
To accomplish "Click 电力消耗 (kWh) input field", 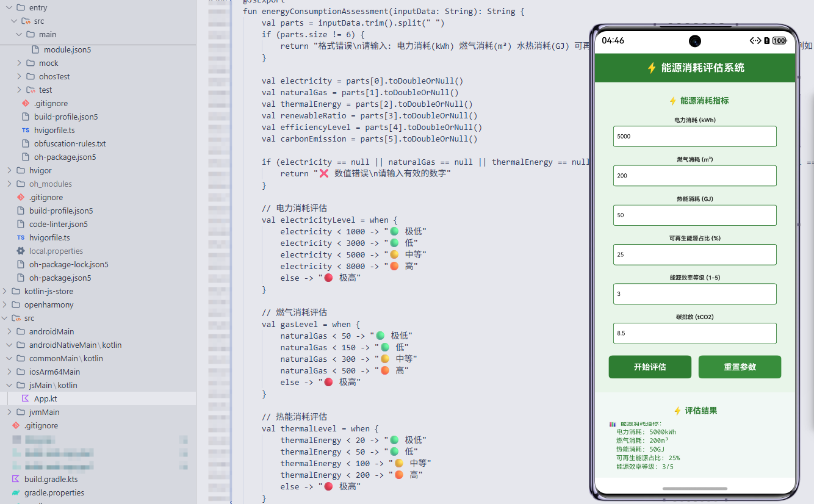I will pyautogui.click(x=694, y=136).
